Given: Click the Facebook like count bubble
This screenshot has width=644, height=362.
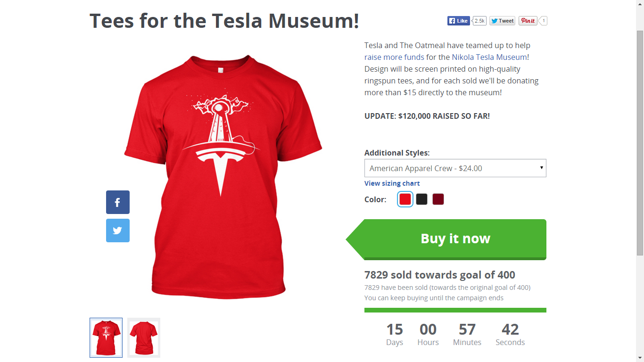Looking at the screenshot, I should [x=480, y=21].
